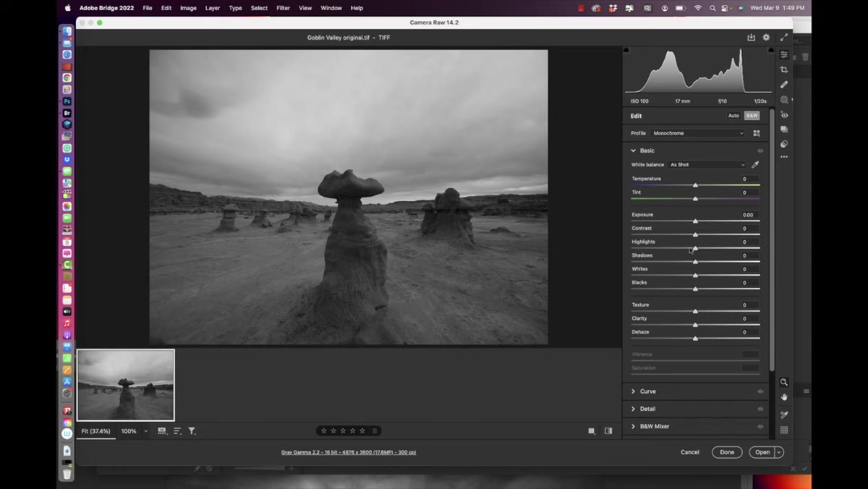Open the Profile Monochrome dropdown
The width and height of the screenshot is (868, 489).
point(697,133)
